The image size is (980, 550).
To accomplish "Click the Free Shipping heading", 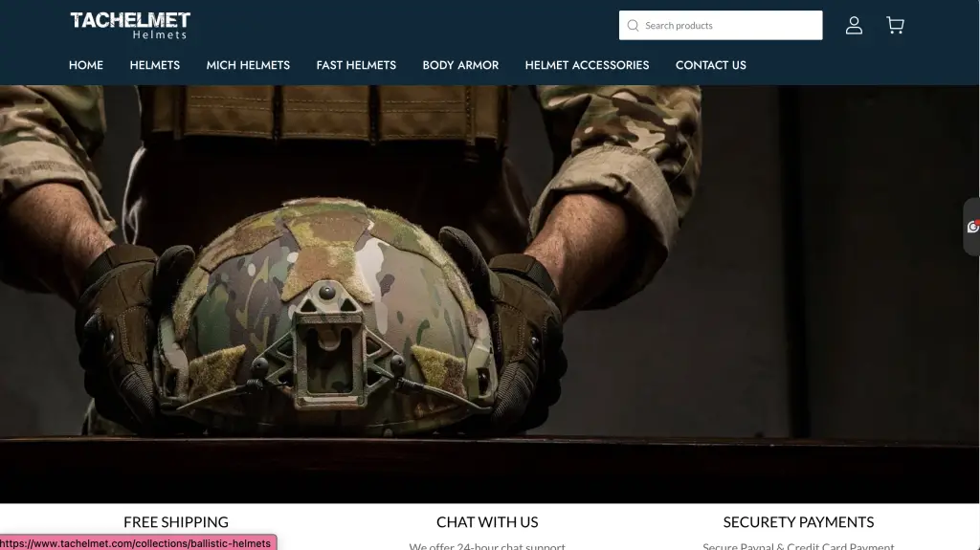I will click(176, 522).
